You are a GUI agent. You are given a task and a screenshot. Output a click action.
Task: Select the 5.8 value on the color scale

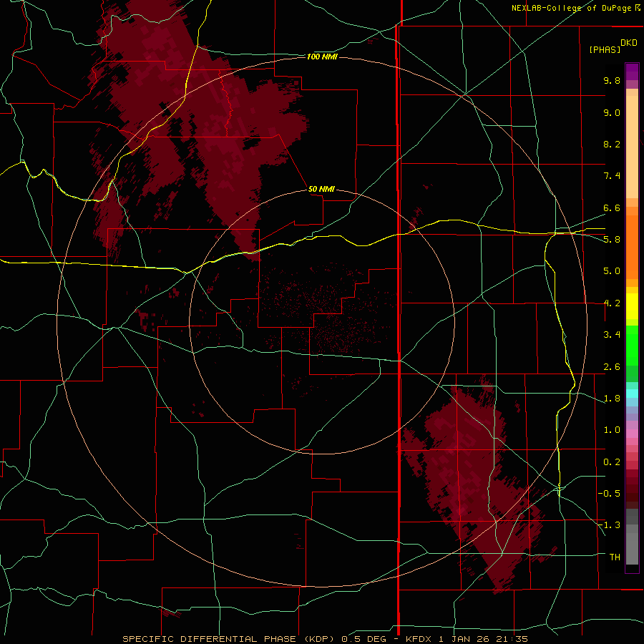click(612, 239)
